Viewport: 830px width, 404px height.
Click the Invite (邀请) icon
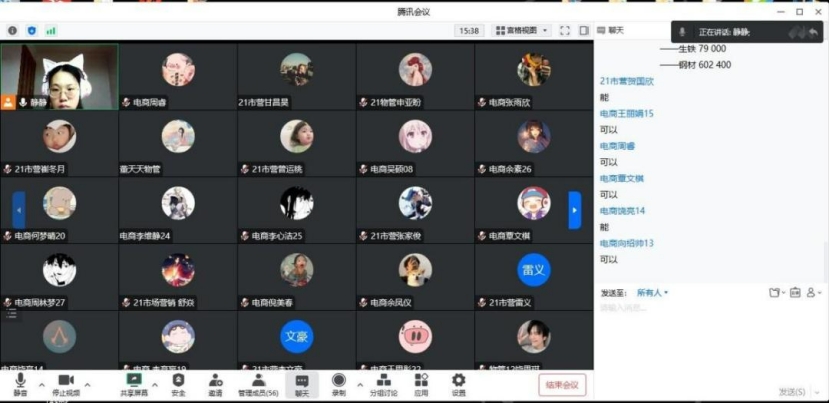[215, 383]
